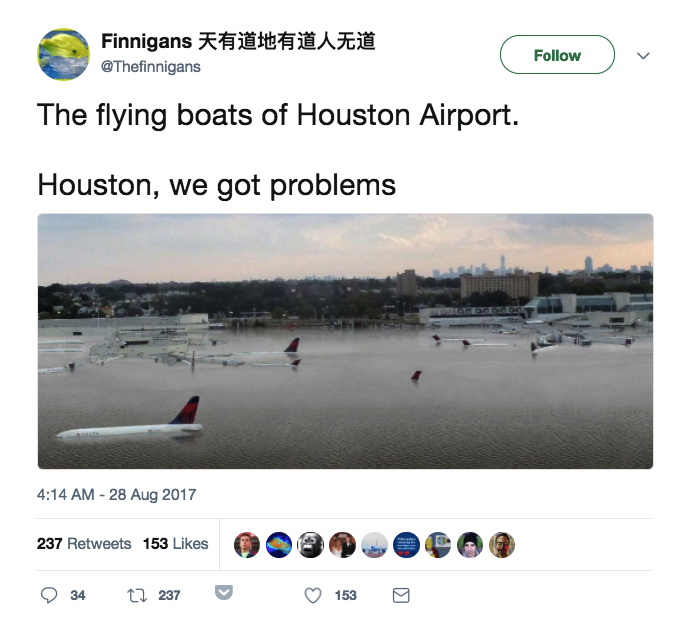684x617 pixels.
Task: Open the last liker avatar in row
Action: point(502,545)
